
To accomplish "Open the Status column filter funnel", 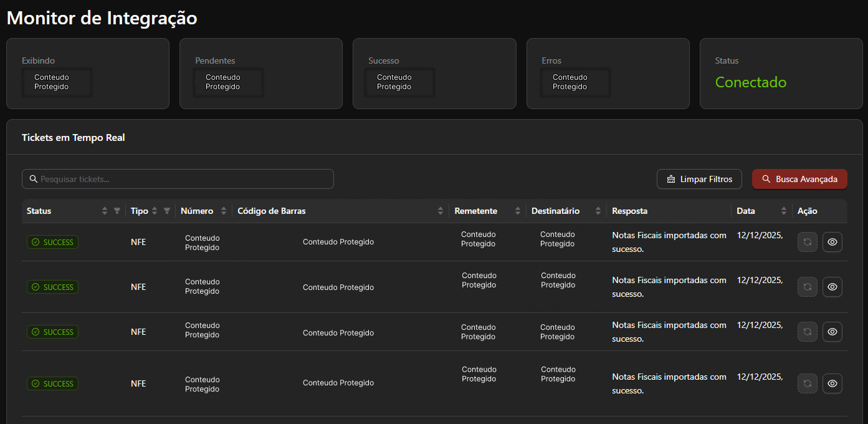I will (117, 211).
